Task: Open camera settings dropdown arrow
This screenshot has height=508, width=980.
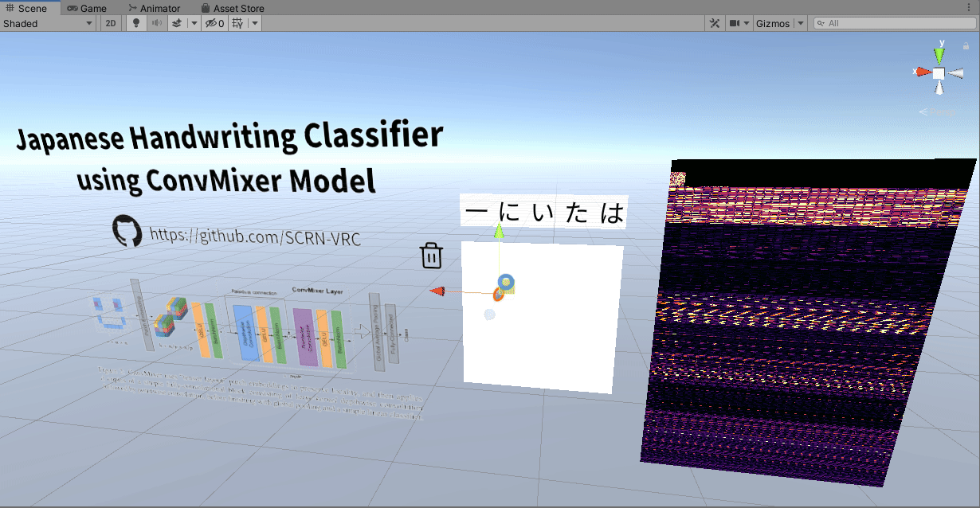Action: (x=747, y=23)
